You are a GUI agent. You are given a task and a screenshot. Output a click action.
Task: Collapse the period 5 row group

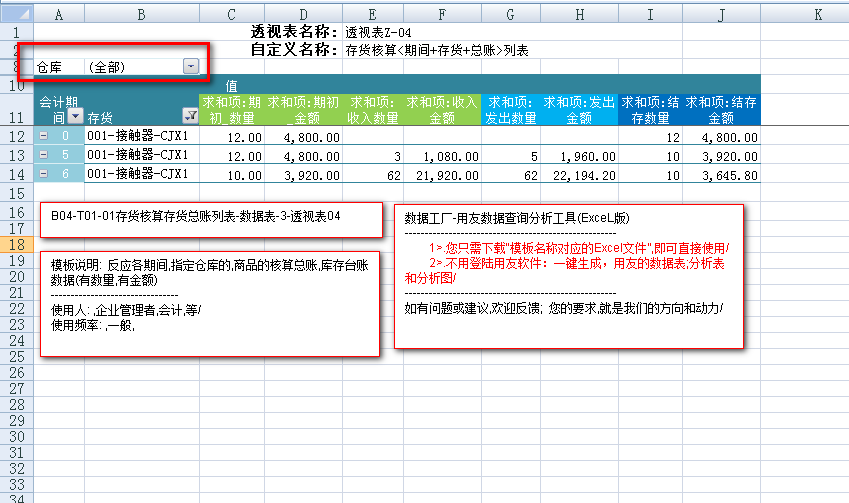point(44,155)
